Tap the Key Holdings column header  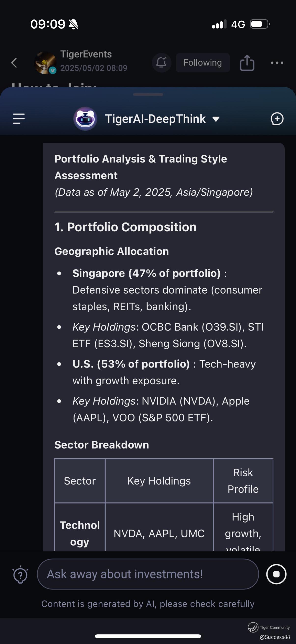(x=159, y=481)
